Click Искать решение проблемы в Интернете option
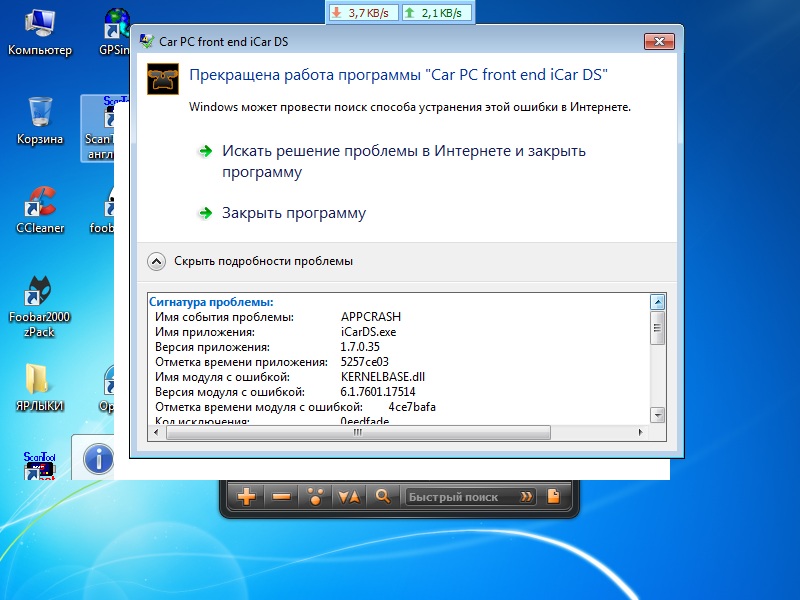Image resolution: width=800 pixels, height=600 pixels. 403,161
